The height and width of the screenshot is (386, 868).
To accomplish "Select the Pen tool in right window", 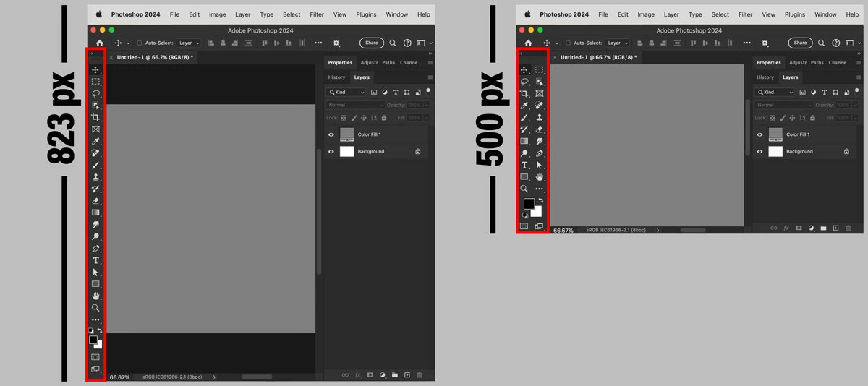I will tap(540, 153).
